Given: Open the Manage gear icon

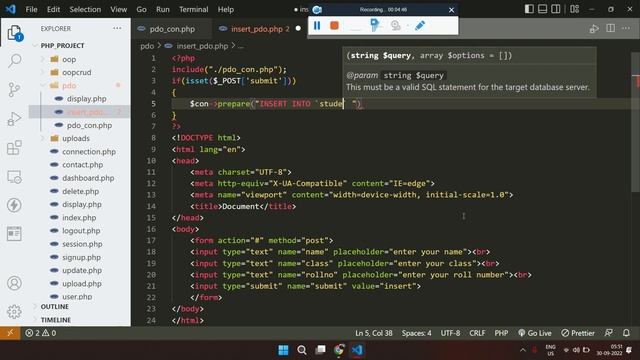Looking at the screenshot, I should [x=15, y=311].
